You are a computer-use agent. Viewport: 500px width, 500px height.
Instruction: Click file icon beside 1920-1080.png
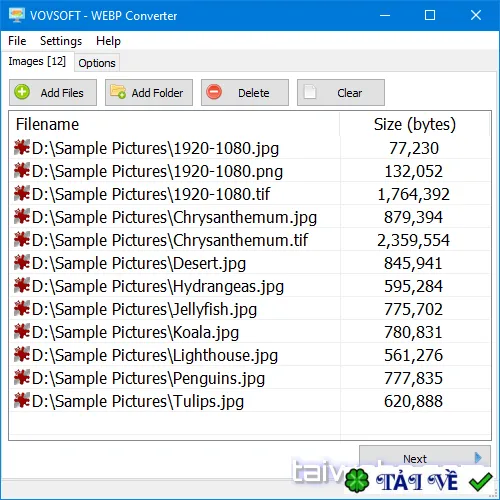pos(22,171)
